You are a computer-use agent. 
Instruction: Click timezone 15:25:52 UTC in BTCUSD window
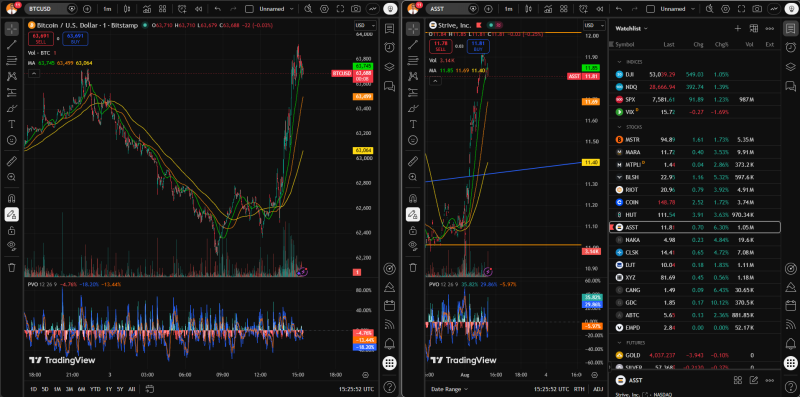click(356, 389)
